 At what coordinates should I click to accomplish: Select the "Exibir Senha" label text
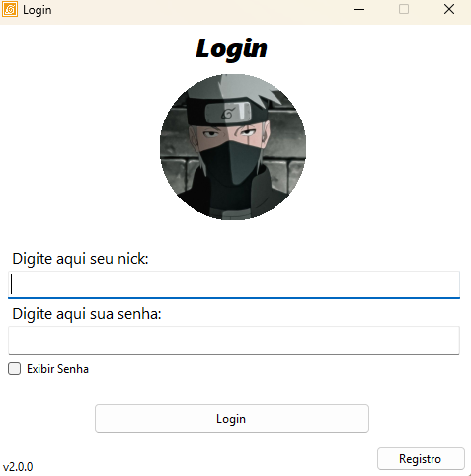click(x=57, y=369)
